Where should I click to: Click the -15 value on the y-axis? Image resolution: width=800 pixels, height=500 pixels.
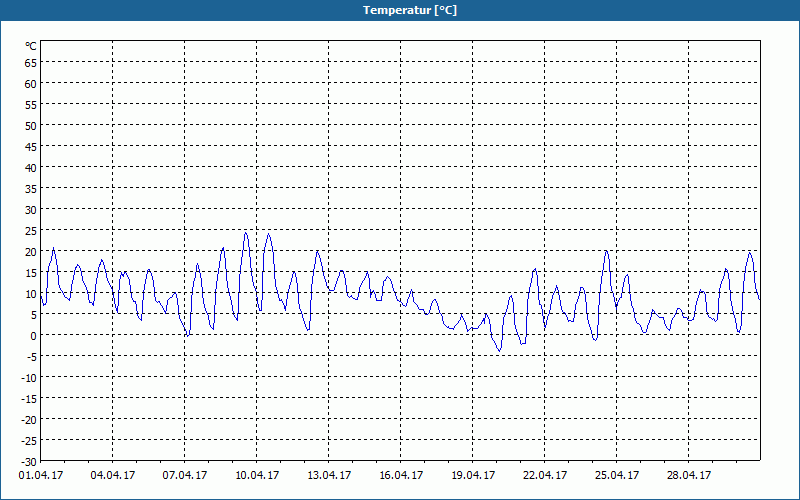[x=29, y=399]
